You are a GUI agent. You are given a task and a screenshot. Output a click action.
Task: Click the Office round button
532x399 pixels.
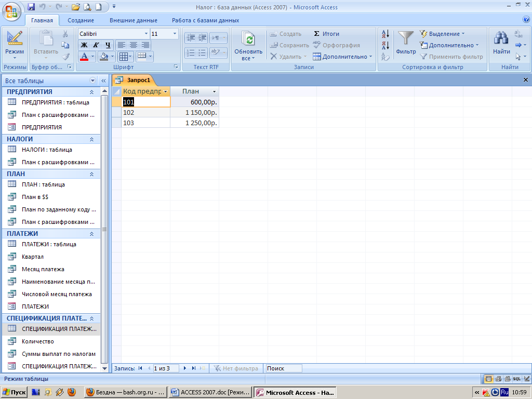point(11,12)
